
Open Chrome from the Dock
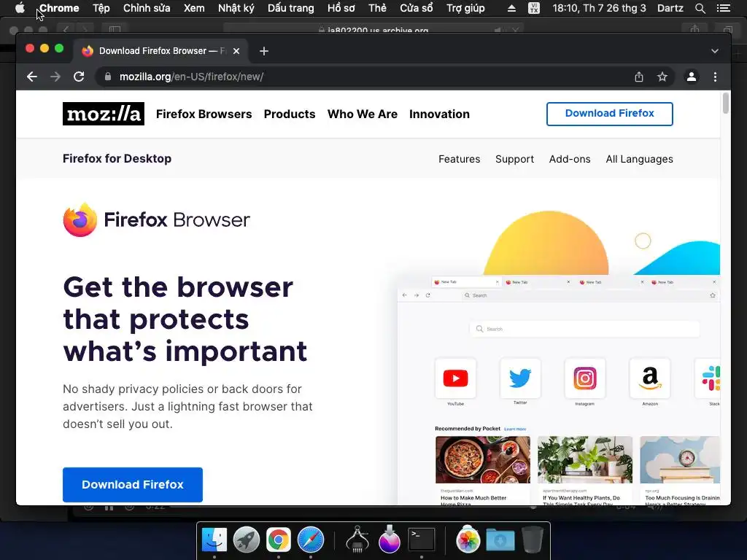click(x=278, y=540)
